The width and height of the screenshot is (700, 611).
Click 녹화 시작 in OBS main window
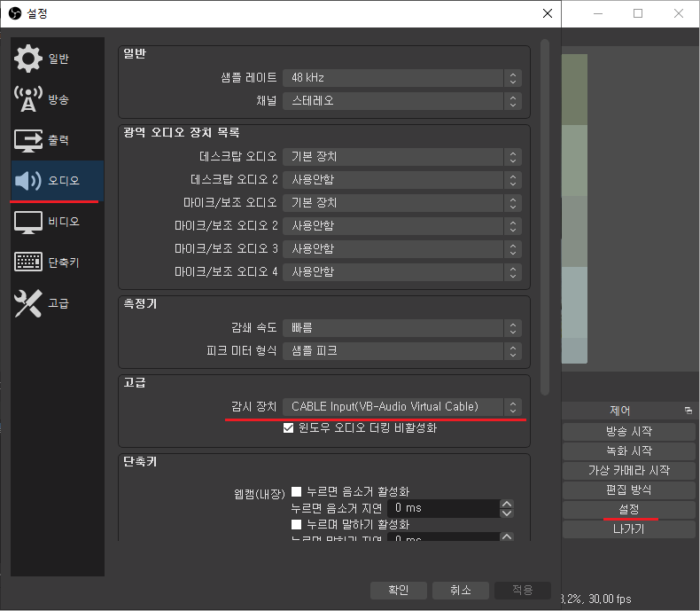click(629, 451)
